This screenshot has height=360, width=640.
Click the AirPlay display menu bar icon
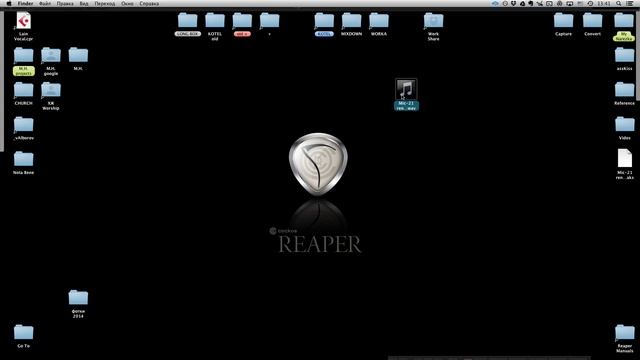pos(569,4)
